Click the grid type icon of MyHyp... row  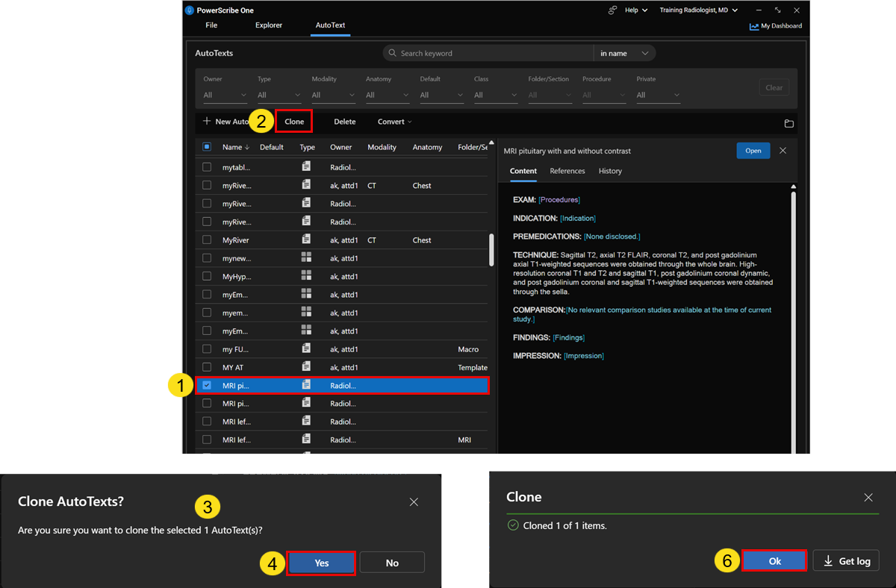pos(306,276)
